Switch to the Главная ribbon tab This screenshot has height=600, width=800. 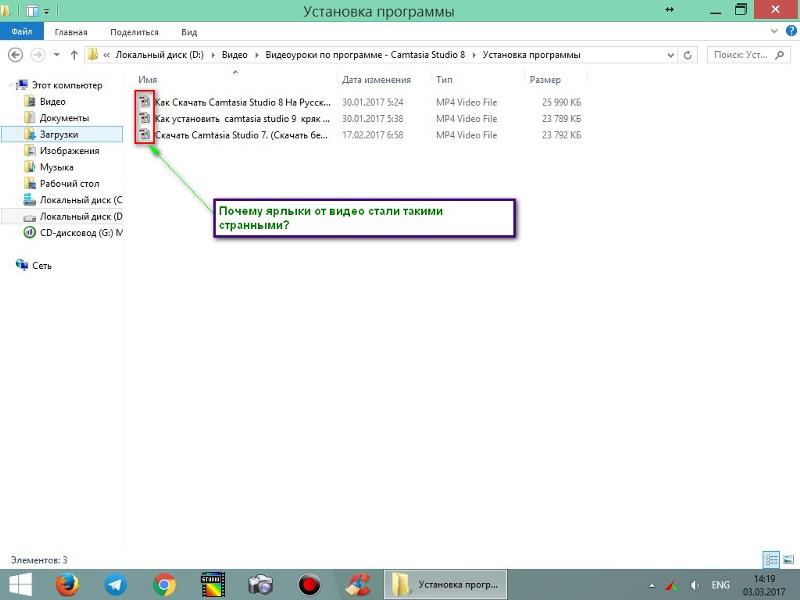[71, 32]
